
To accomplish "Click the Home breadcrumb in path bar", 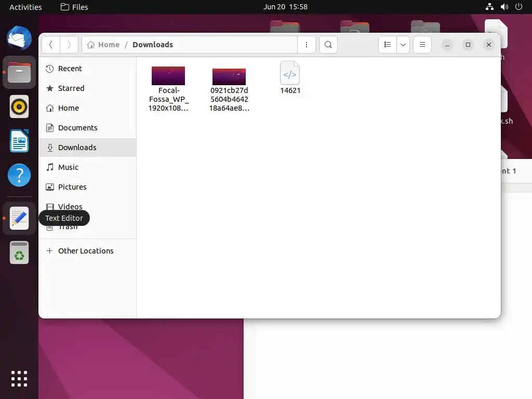I will pos(103,45).
